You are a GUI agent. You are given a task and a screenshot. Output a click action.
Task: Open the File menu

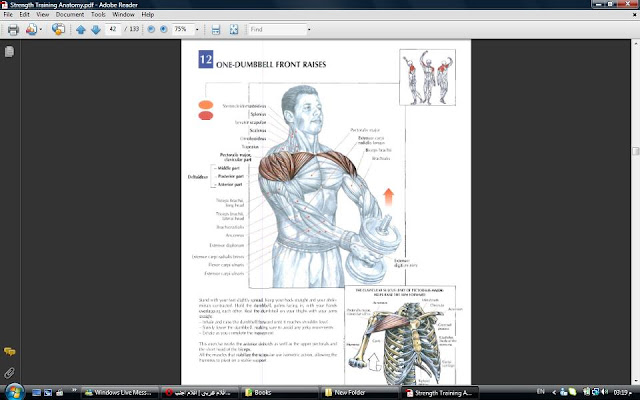[8, 14]
